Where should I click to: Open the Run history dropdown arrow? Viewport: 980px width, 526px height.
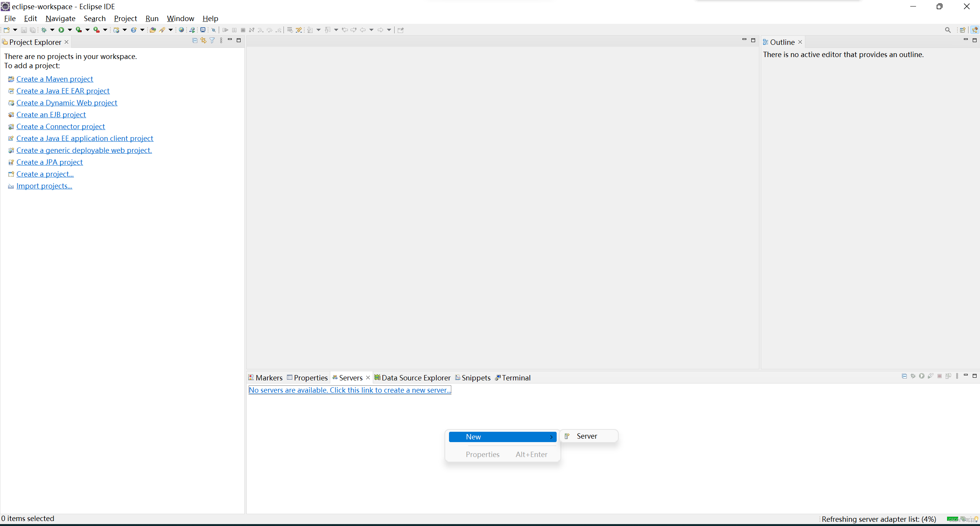(70, 30)
